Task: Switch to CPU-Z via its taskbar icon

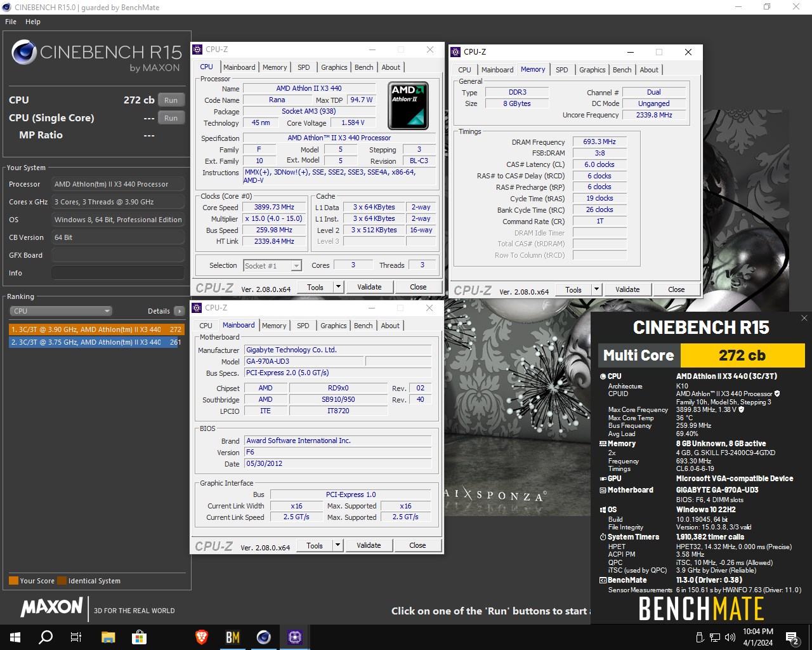Action: pyautogui.click(x=295, y=637)
